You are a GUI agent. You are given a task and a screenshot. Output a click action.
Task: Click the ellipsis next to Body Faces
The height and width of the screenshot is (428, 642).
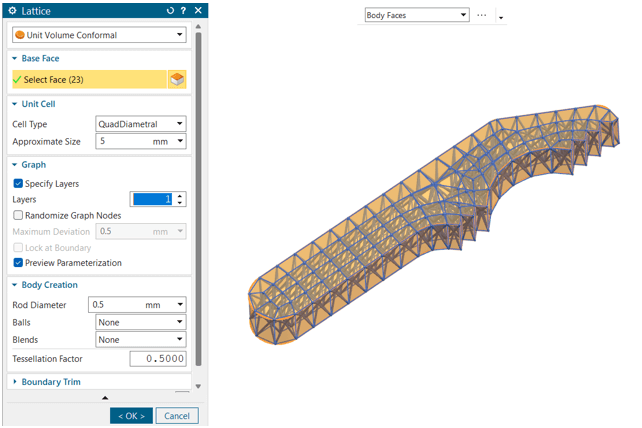482,15
